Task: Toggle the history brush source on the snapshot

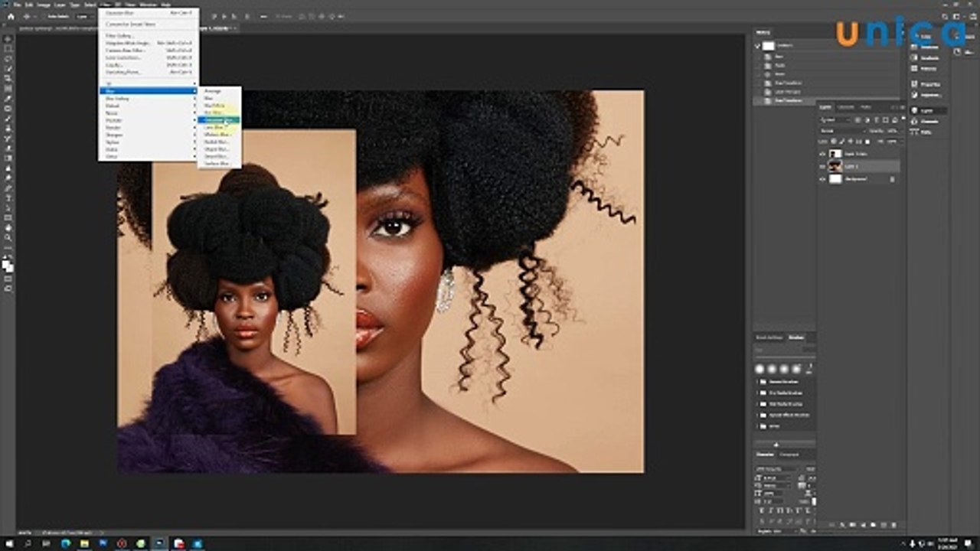Action: pos(758,46)
